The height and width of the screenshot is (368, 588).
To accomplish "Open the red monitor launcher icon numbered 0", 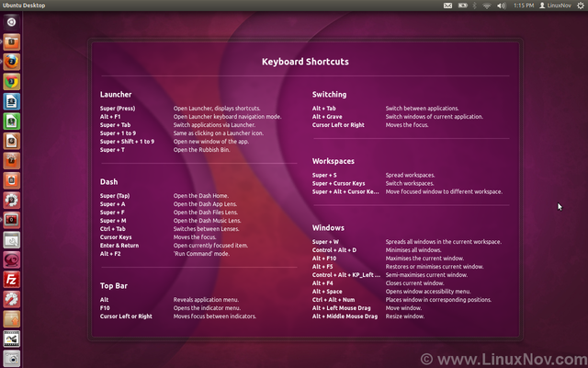I will point(11,220).
